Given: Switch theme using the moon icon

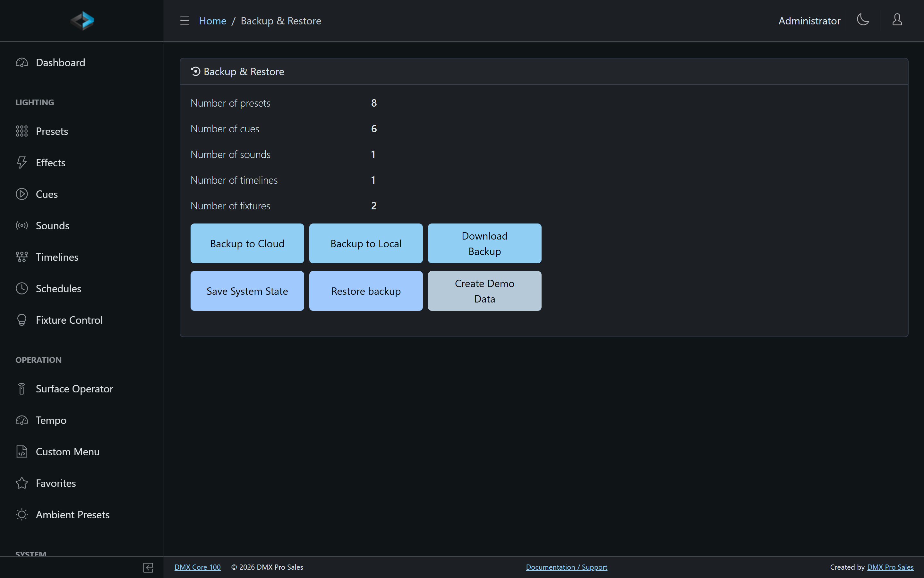Looking at the screenshot, I should click(863, 20).
